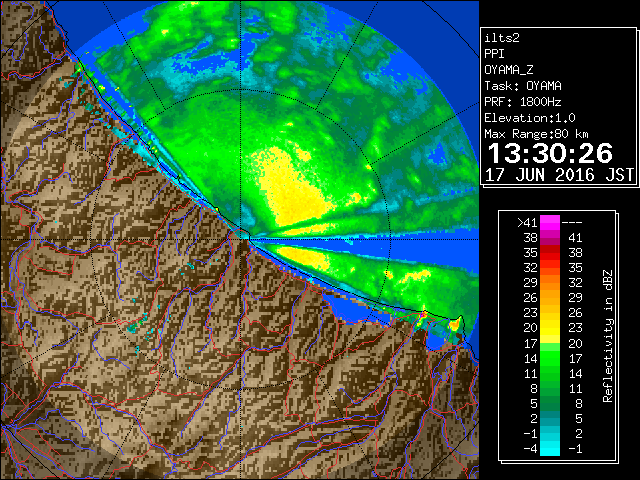Select the 'PPI' scan type text
Viewport: 640px width, 480px height.
pos(494,54)
